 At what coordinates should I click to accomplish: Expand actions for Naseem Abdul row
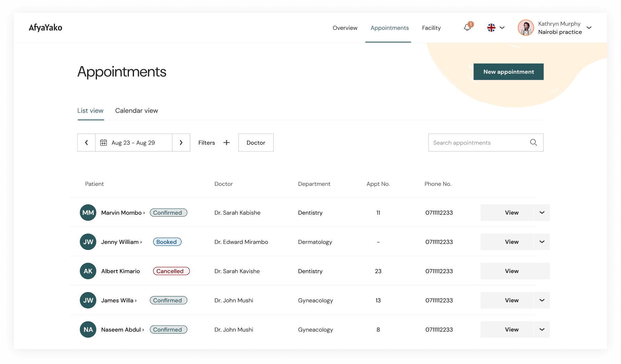coord(542,329)
